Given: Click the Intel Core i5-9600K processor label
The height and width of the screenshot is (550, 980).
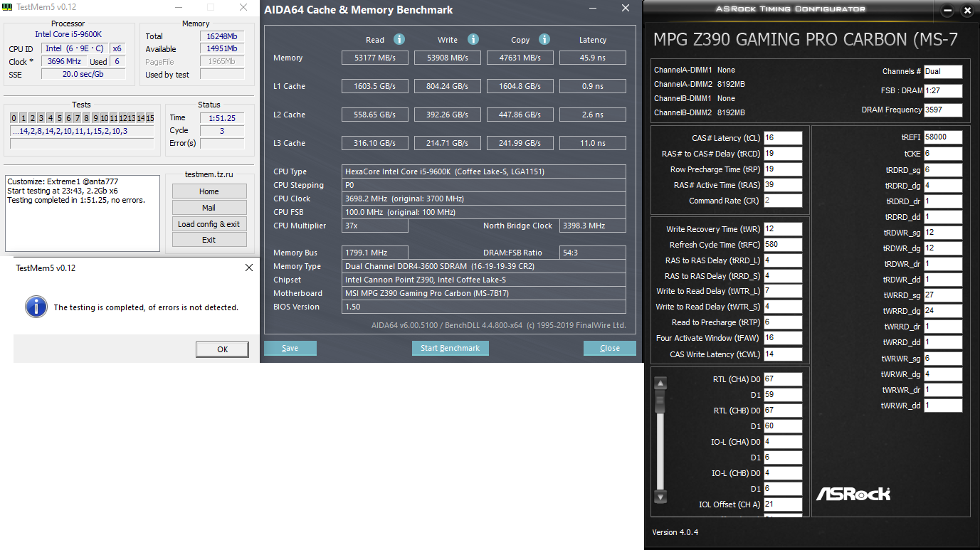Looking at the screenshot, I should [68, 35].
